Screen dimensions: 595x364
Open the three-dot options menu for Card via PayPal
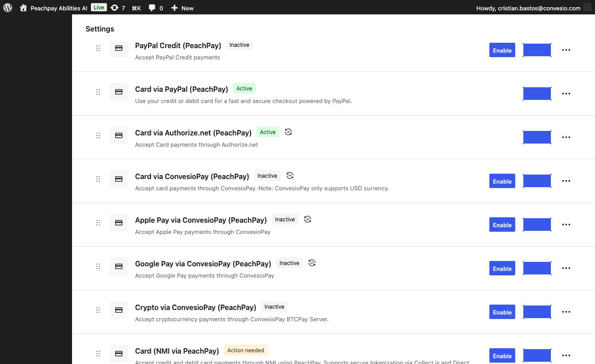click(x=566, y=94)
